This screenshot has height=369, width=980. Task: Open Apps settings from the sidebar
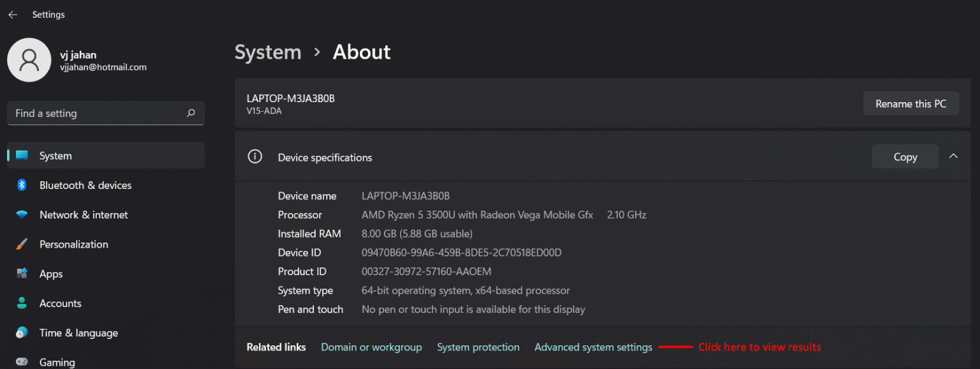click(x=51, y=273)
